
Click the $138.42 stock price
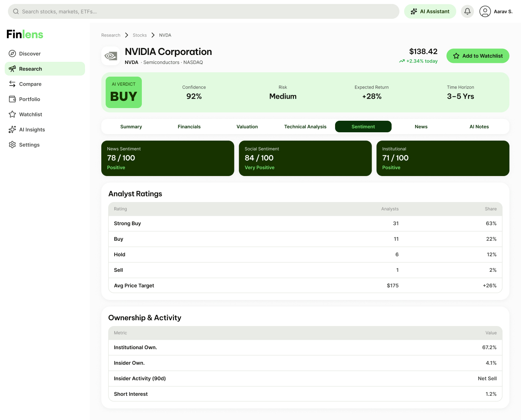[x=423, y=52]
